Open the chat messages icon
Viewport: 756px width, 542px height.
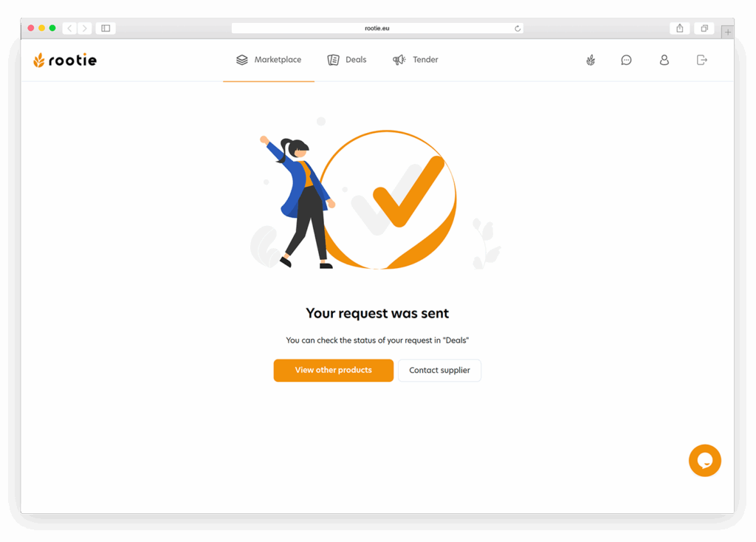(626, 61)
